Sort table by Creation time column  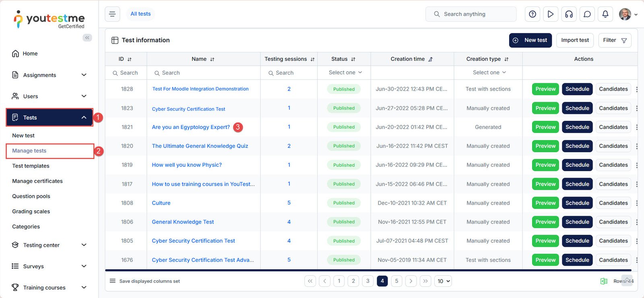tap(430, 59)
